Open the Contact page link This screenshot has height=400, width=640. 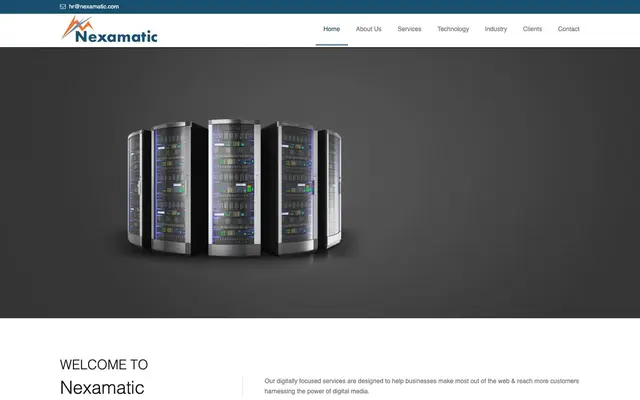(x=569, y=29)
